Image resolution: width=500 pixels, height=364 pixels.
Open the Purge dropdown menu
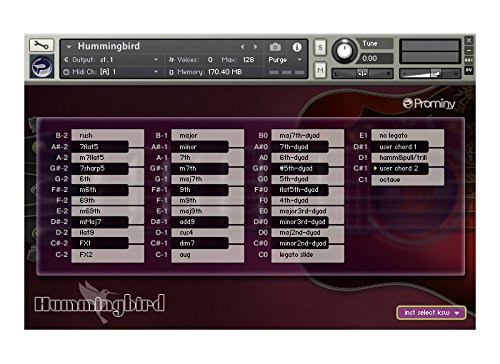tap(285, 60)
